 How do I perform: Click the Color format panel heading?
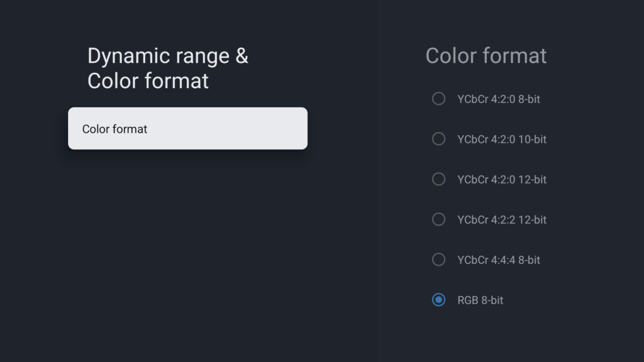tap(486, 56)
